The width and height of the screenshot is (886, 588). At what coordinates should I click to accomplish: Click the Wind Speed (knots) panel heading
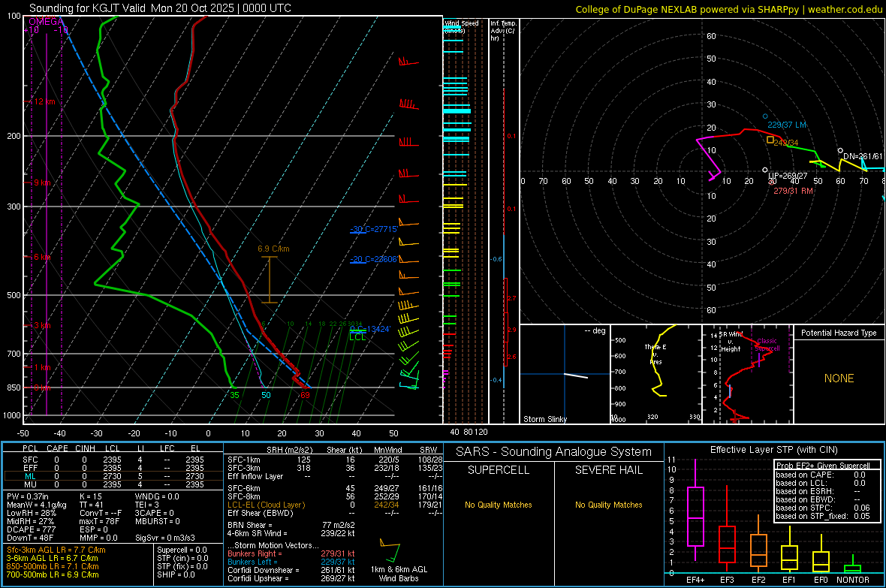(461, 26)
